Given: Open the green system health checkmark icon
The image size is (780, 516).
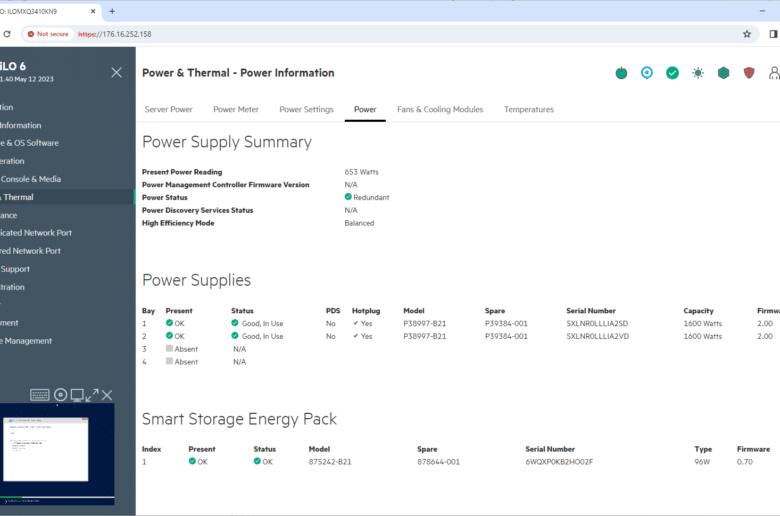Looking at the screenshot, I should (673, 73).
